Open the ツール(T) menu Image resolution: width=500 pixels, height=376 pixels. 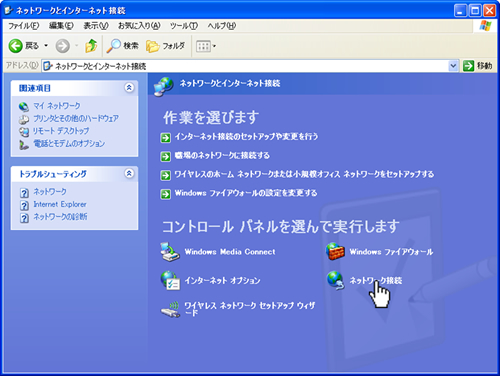click(184, 26)
